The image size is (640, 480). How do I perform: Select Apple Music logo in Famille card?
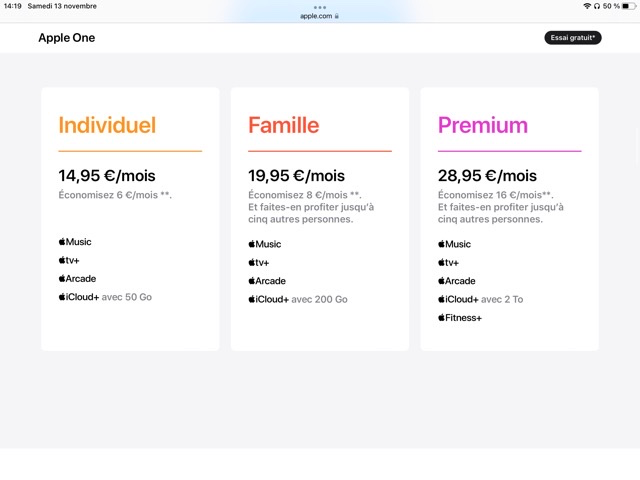[265, 244]
